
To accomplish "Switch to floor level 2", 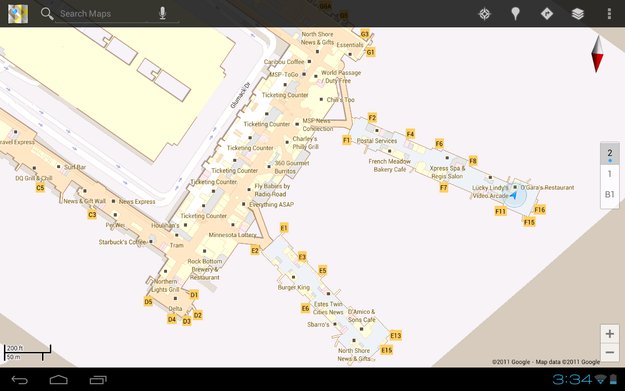I will 610,153.
